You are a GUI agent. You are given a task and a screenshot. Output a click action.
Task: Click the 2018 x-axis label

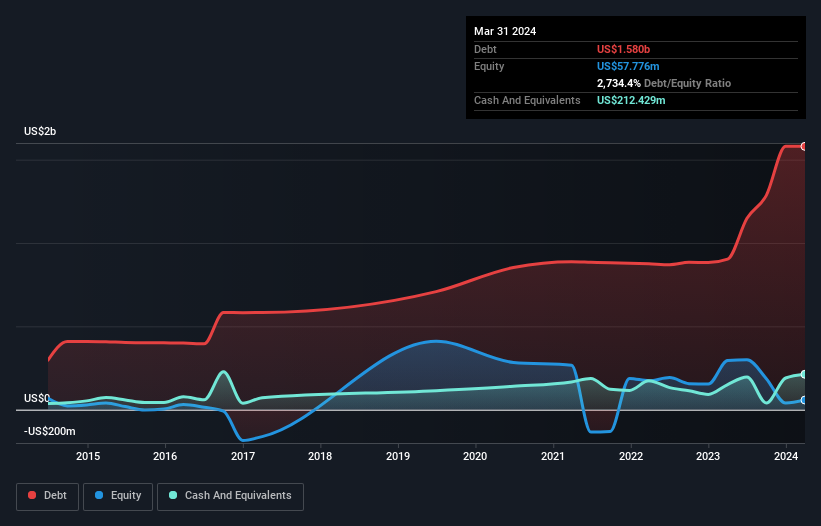[x=320, y=456]
